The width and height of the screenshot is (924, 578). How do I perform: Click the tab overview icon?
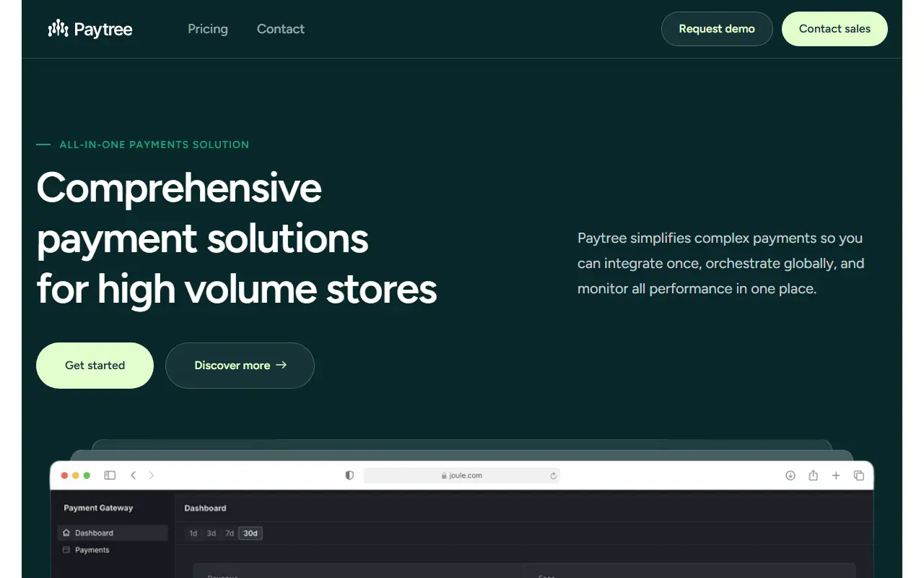[x=859, y=475]
